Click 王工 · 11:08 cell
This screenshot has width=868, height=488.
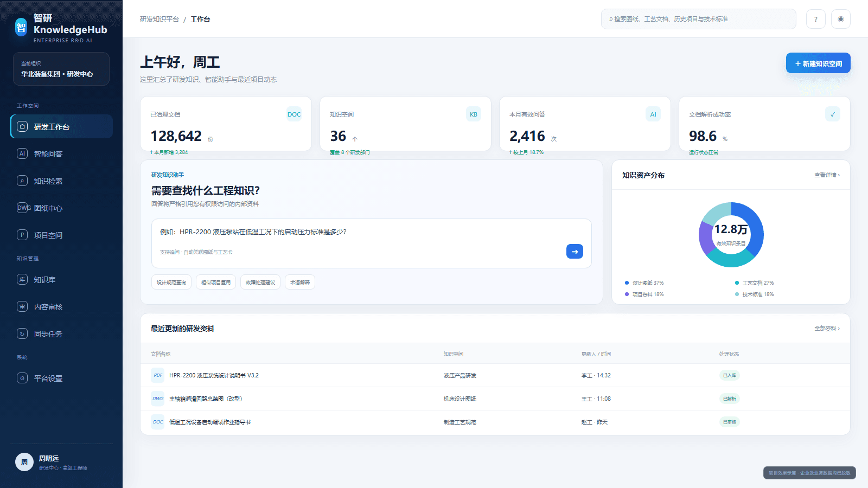(x=596, y=399)
